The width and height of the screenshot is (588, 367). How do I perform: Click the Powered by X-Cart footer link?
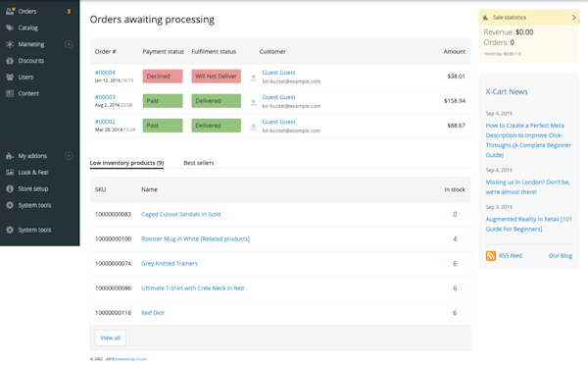point(131,359)
